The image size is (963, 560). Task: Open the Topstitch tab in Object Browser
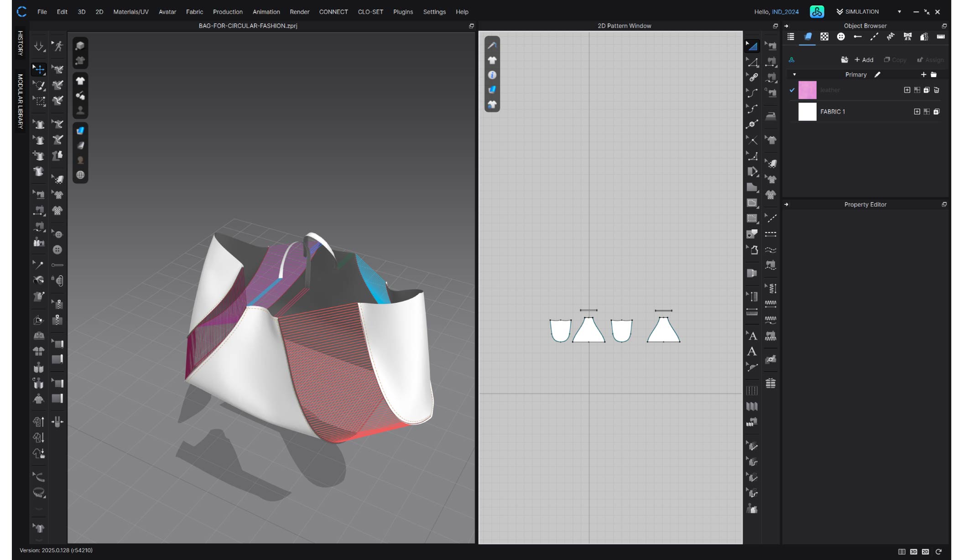[874, 37]
